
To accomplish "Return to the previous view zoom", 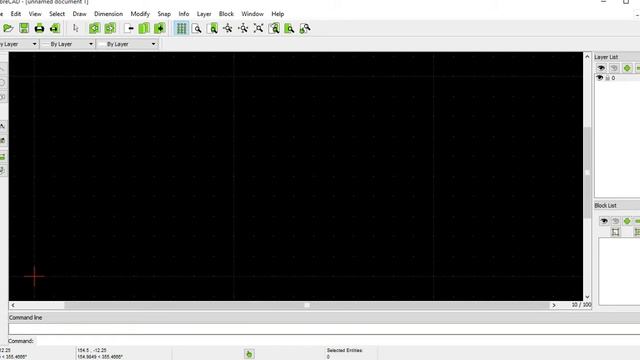I will (274, 28).
